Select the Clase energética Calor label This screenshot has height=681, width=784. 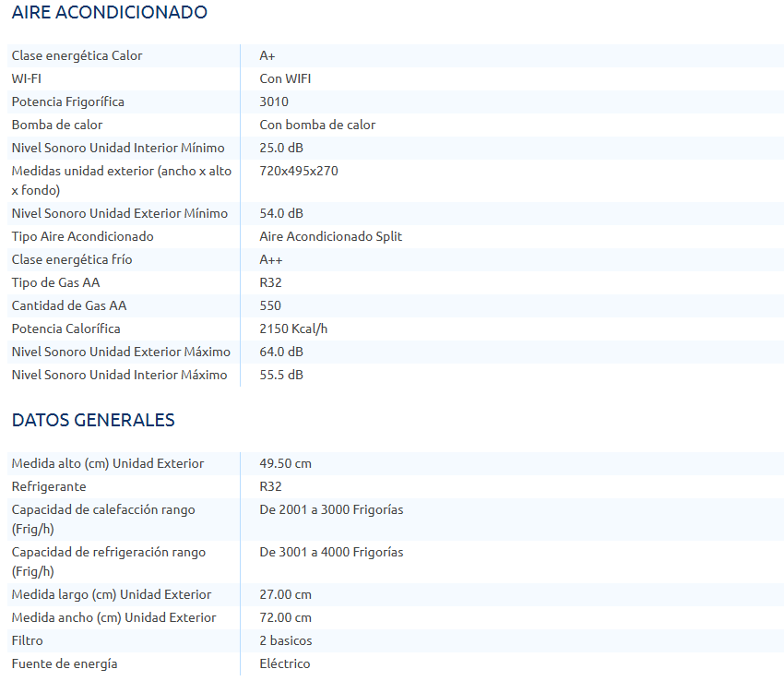point(77,55)
